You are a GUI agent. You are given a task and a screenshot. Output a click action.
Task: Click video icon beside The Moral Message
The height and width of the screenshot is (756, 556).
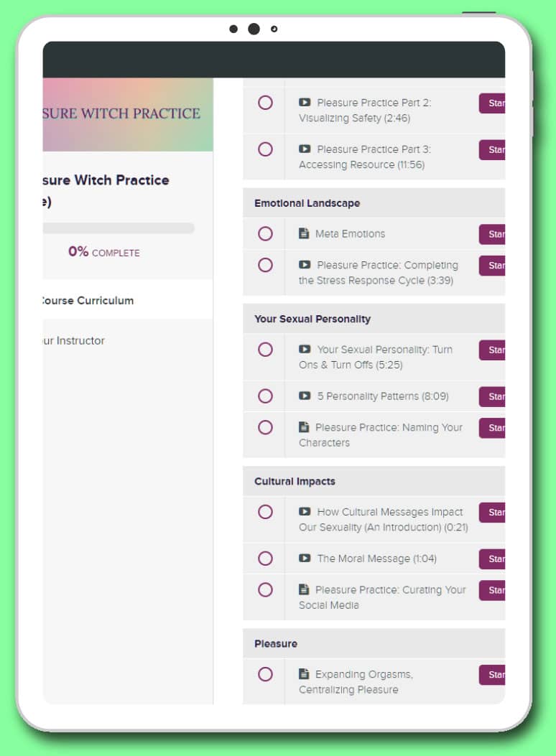(305, 559)
